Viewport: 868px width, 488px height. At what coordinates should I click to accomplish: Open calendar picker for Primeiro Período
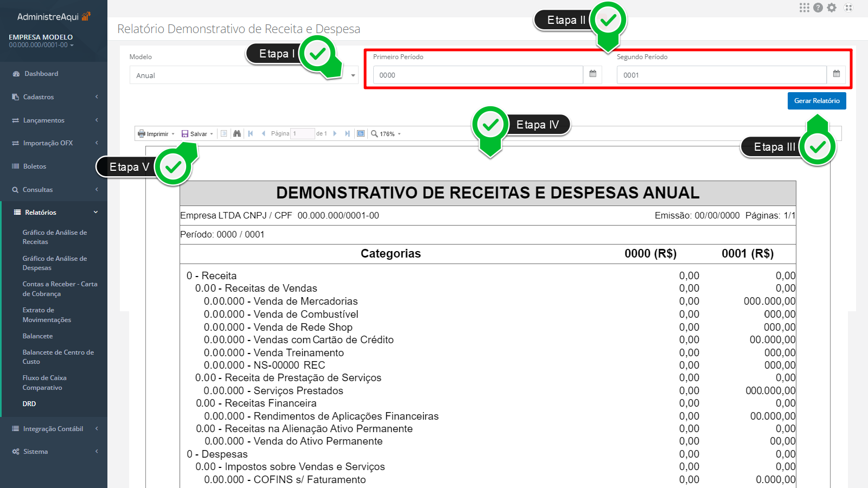592,74
